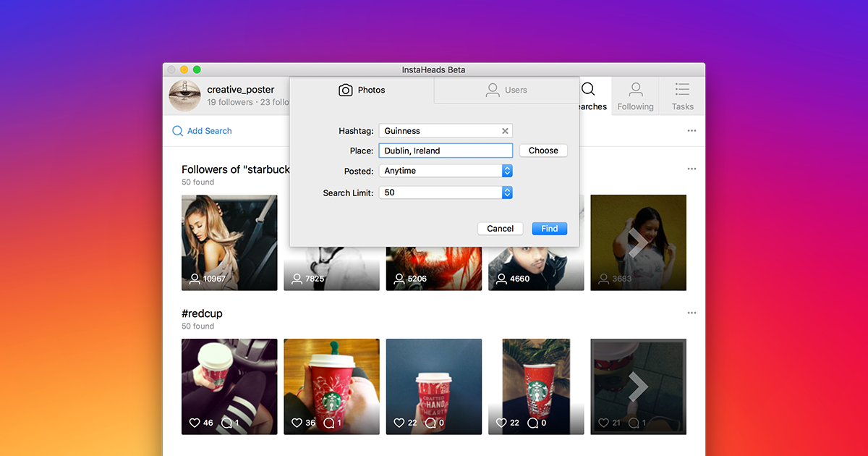Screen dimensions: 868x456
Task: Select the Users search mode
Action: point(506,90)
